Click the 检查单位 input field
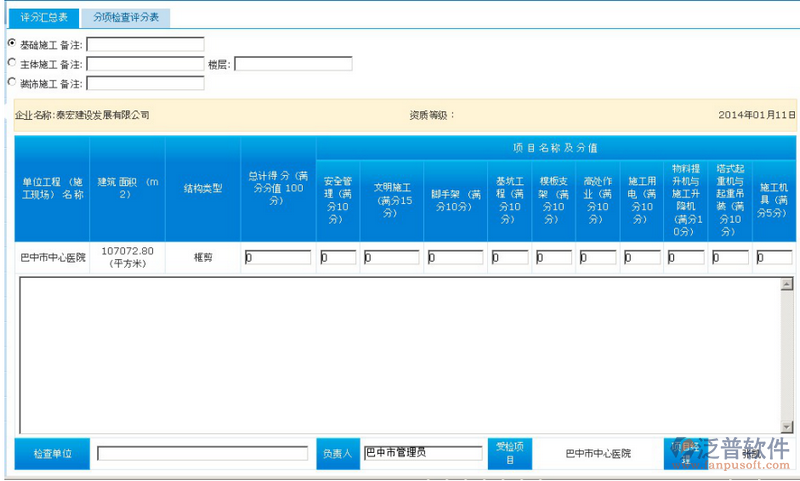 pyautogui.click(x=202, y=453)
